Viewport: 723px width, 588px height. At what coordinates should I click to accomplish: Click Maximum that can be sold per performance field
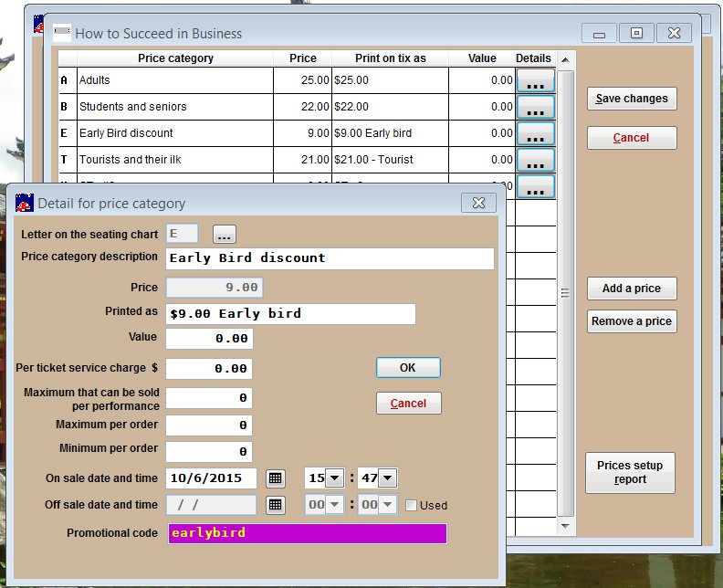coord(209,398)
